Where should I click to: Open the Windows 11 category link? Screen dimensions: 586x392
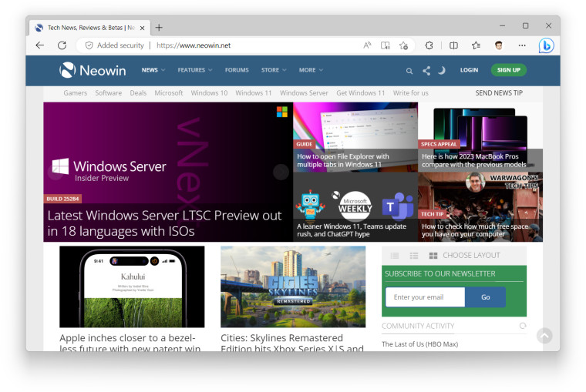pyautogui.click(x=254, y=93)
